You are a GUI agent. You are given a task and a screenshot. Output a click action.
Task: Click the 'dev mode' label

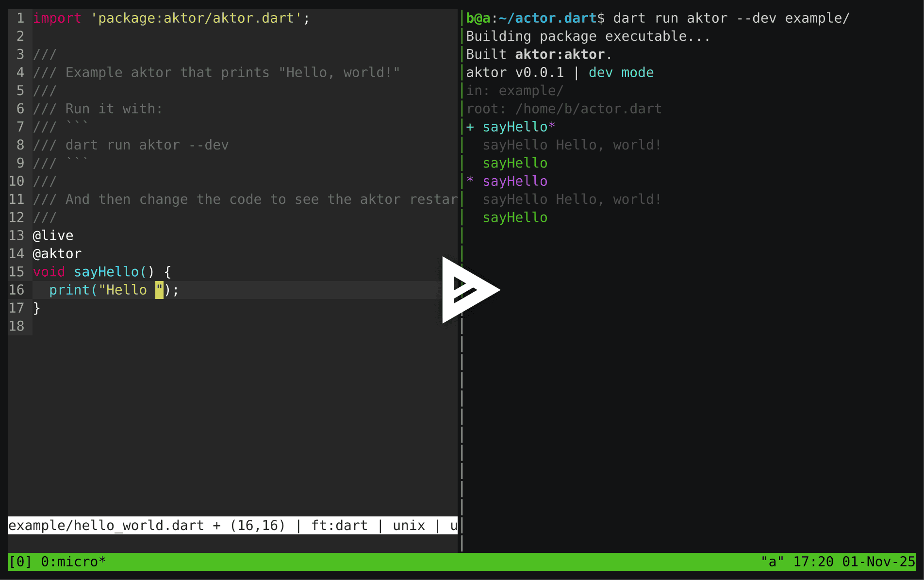pyautogui.click(x=621, y=73)
